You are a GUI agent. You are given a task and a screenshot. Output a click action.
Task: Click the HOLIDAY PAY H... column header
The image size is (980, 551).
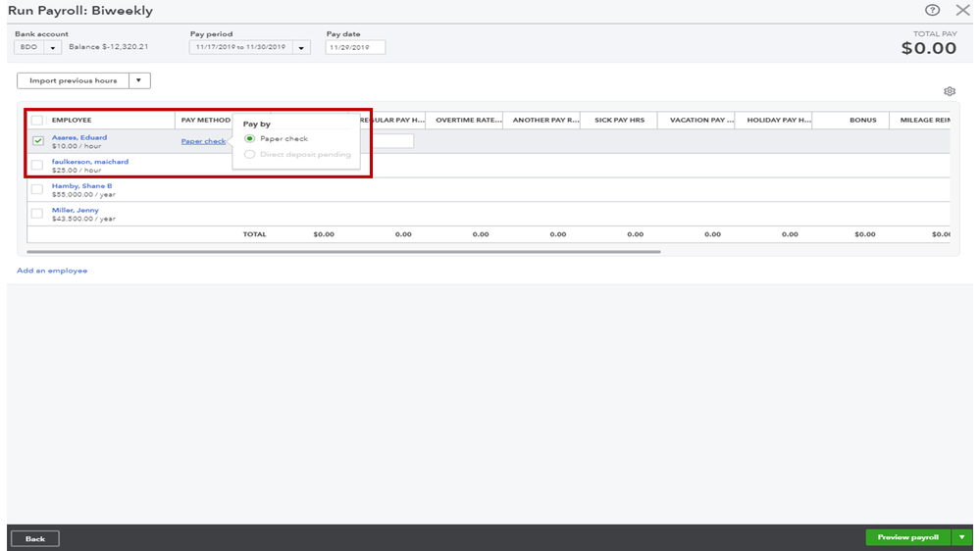pyautogui.click(x=779, y=120)
